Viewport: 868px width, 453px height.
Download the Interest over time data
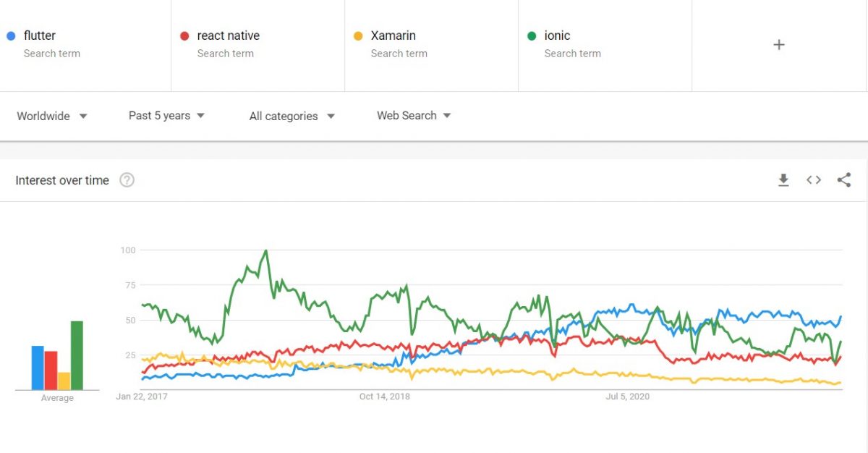[784, 179]
